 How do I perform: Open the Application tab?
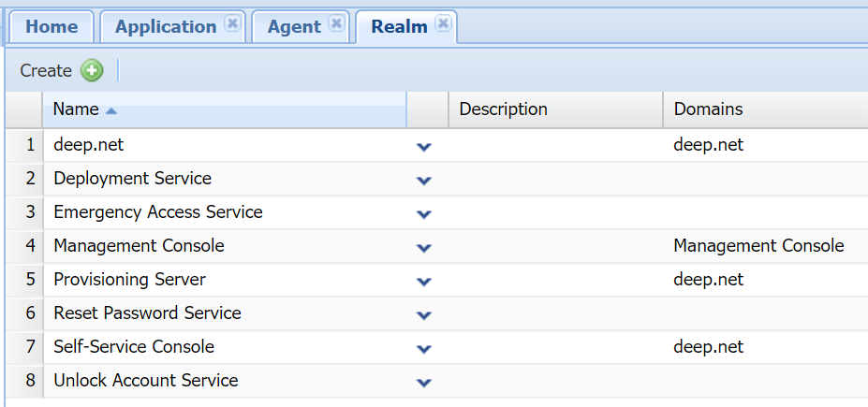(165, 27)
